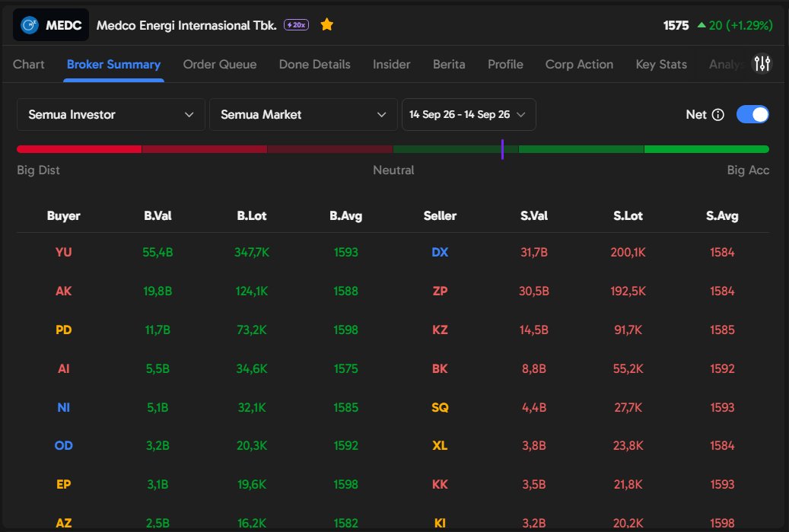789x532 pixels.
Task: Click the MEDC ticker symbol button
Action: point(51,24)
